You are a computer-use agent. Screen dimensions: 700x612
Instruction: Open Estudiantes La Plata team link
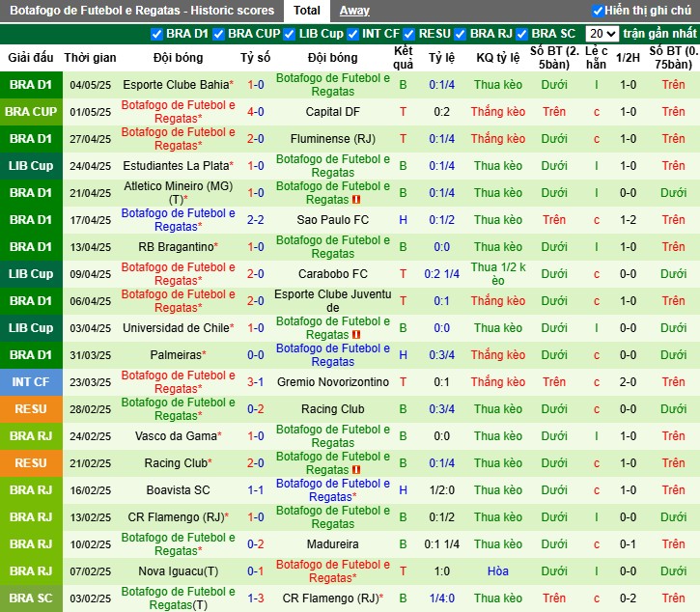[x=176, y=166]
